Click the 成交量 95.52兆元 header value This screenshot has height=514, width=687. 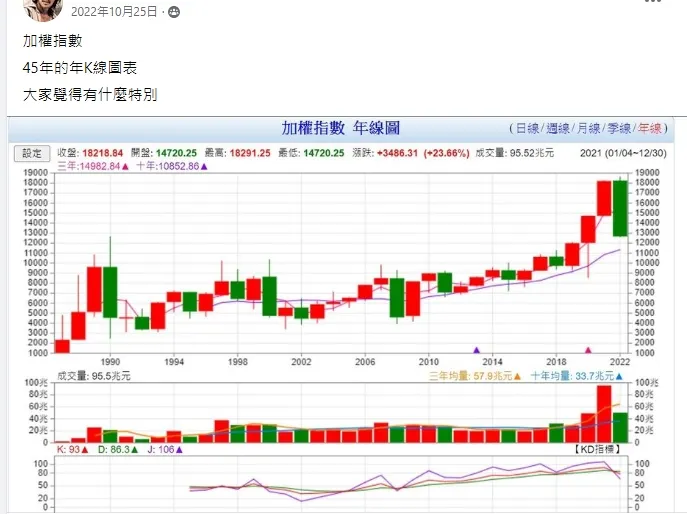(515, 153)
